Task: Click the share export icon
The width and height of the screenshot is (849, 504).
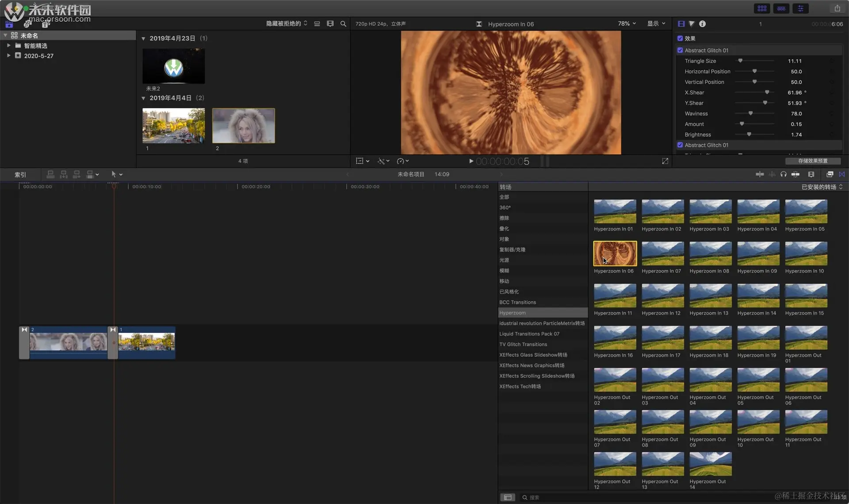Action: [x=837, y=8]
